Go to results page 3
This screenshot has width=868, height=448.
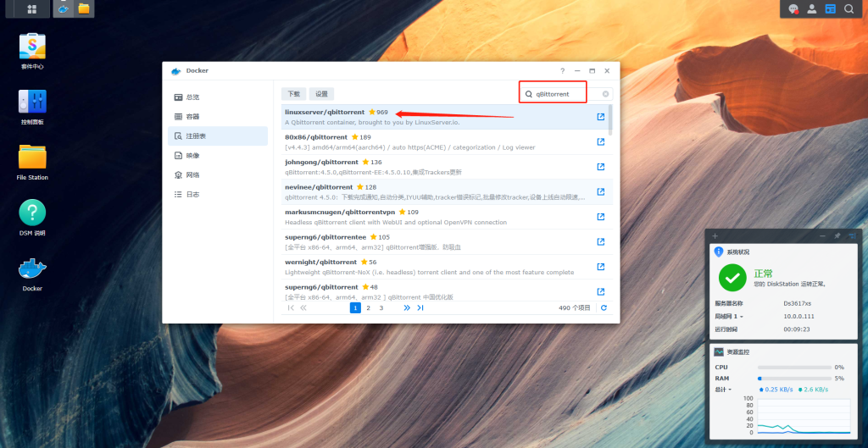[381, 307]
